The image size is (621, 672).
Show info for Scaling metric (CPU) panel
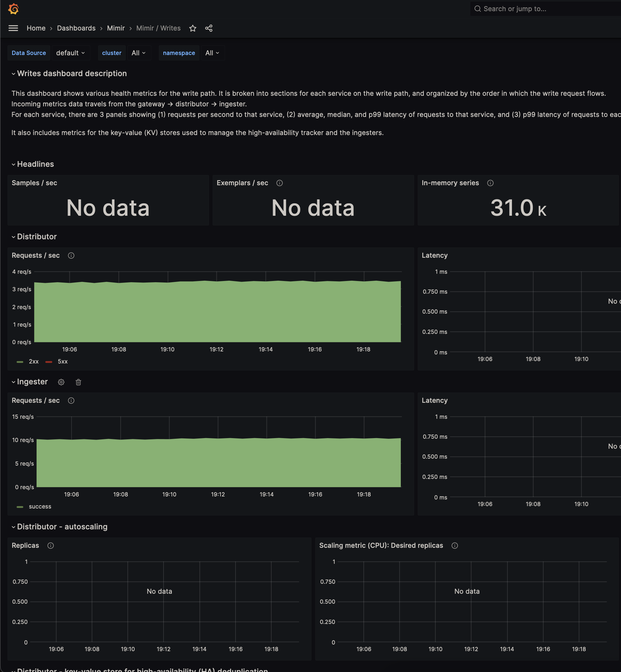(455, 545)
